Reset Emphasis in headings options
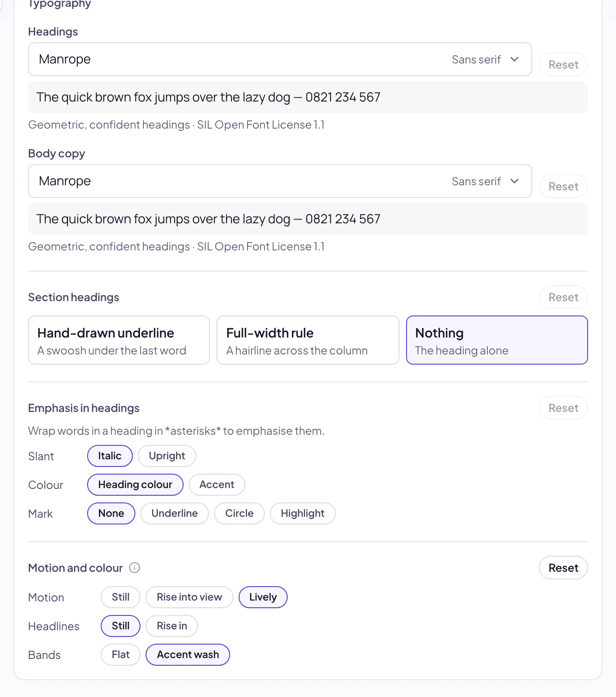 coord(563,408)
